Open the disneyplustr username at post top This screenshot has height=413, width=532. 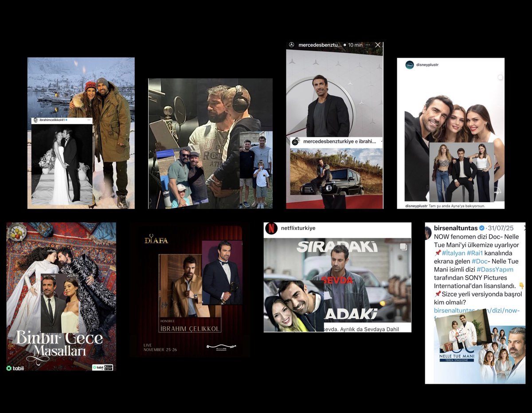pos(427,65)
